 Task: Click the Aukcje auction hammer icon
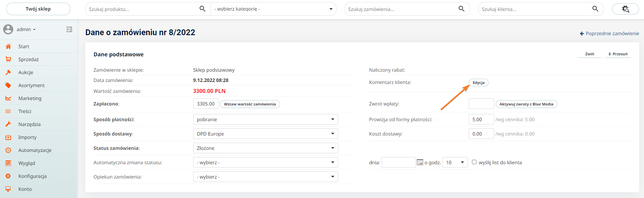tap(8, 72)
